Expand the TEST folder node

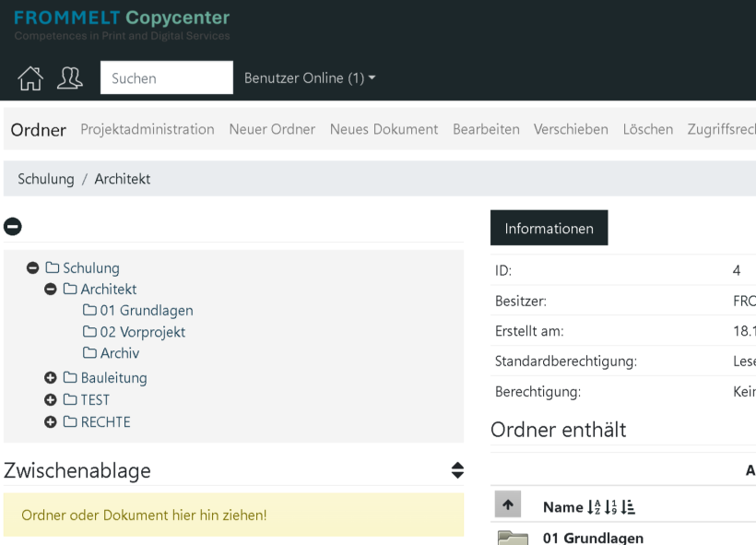52,400
